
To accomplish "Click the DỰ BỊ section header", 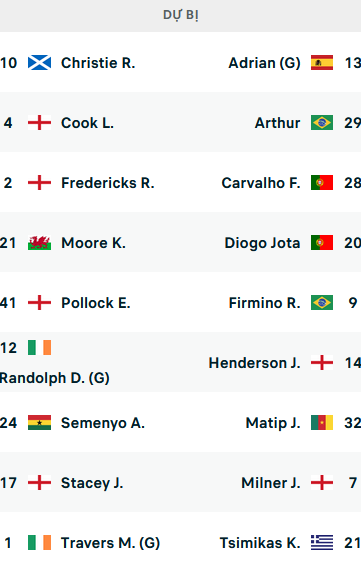I will (x=180, y=15).
